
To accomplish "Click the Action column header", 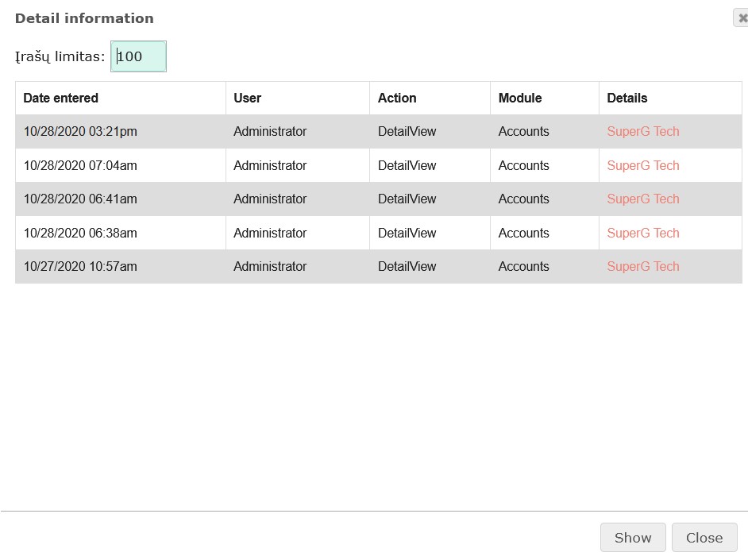I will tap(397, 98).
